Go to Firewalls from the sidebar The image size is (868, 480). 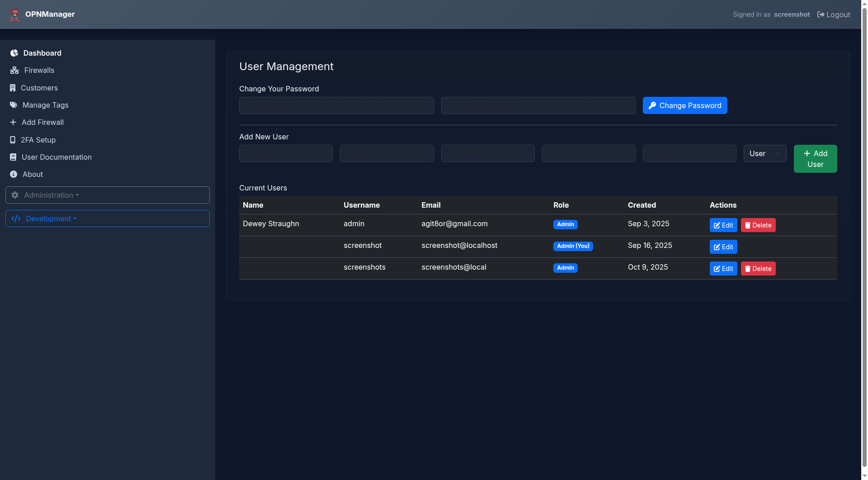39,70
